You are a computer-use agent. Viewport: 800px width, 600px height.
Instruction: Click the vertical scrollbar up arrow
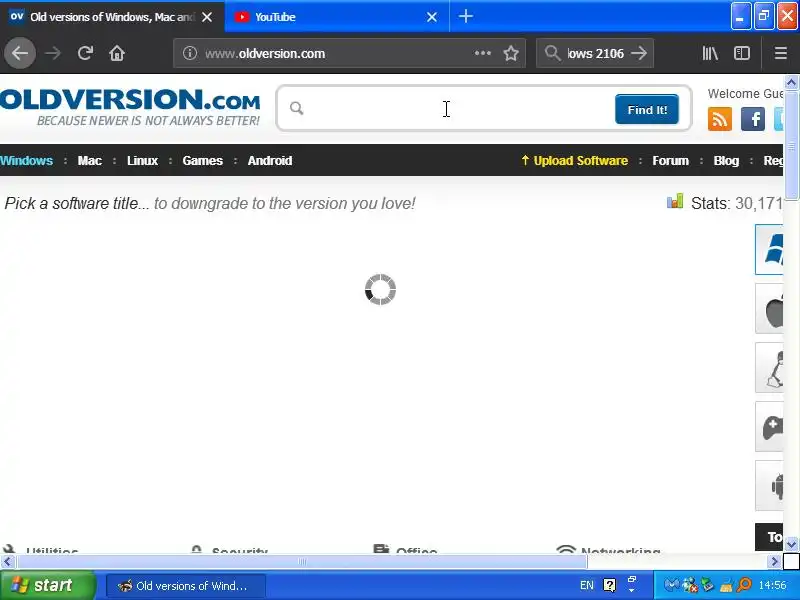pos(791,82)
